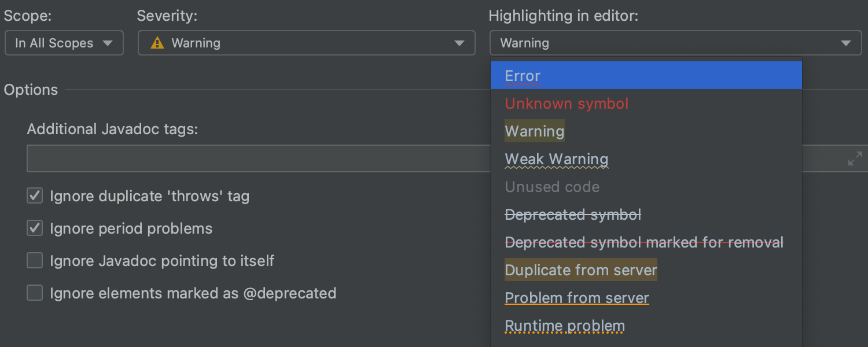The image size is (868, 347).
Task: Choose Duplicate from server option
Action: pyautogui.click(x=581, y=270)
